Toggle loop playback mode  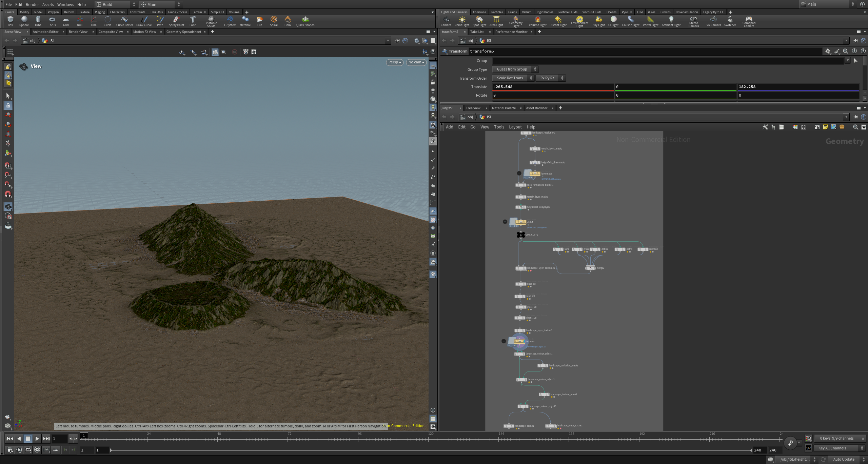tap(28, 450)
